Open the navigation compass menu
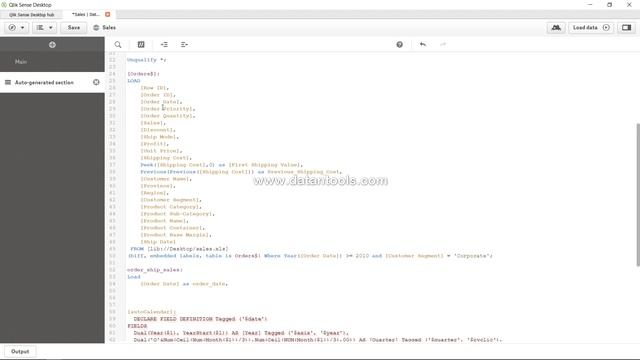Viewport: 640px width, 360px height. click(16, 27)
